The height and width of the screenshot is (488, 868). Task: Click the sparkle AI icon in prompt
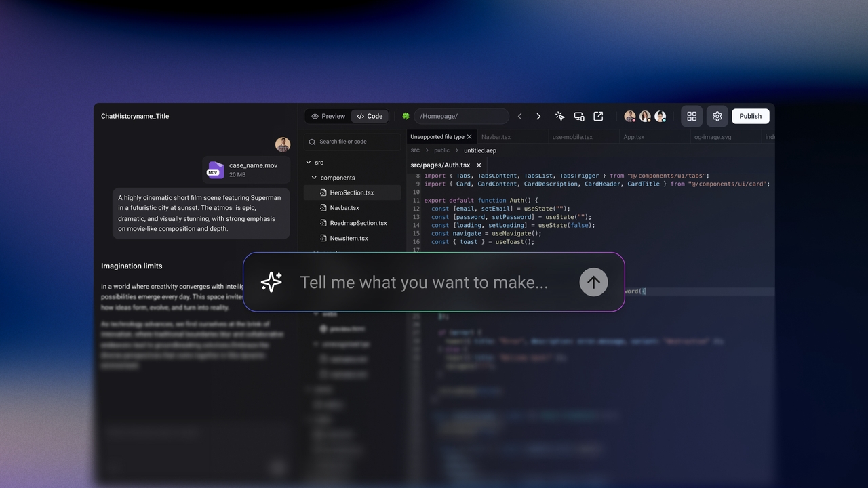(x=271, y=282)
